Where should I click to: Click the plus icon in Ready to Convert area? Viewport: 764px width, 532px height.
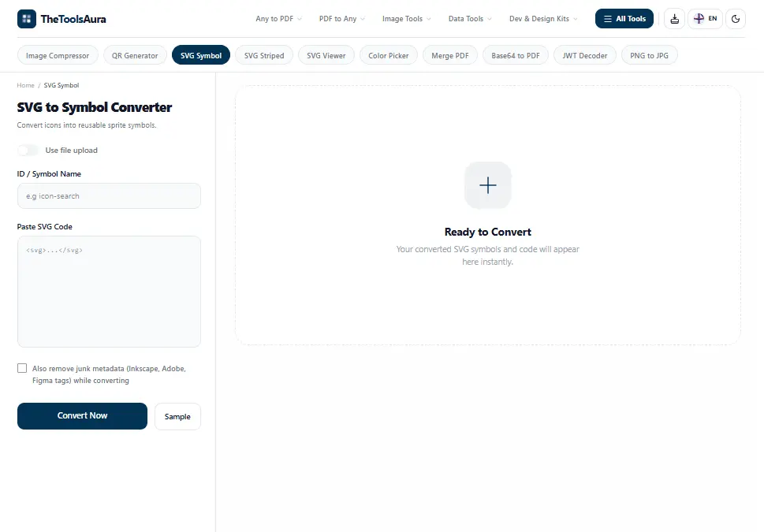coord(488,185)
